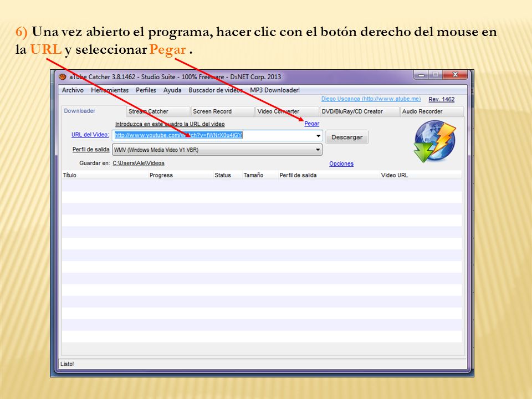Screen dimensions: 532x399
Task: Maximize the aTube Catcher window
Action: pos(436,75)
